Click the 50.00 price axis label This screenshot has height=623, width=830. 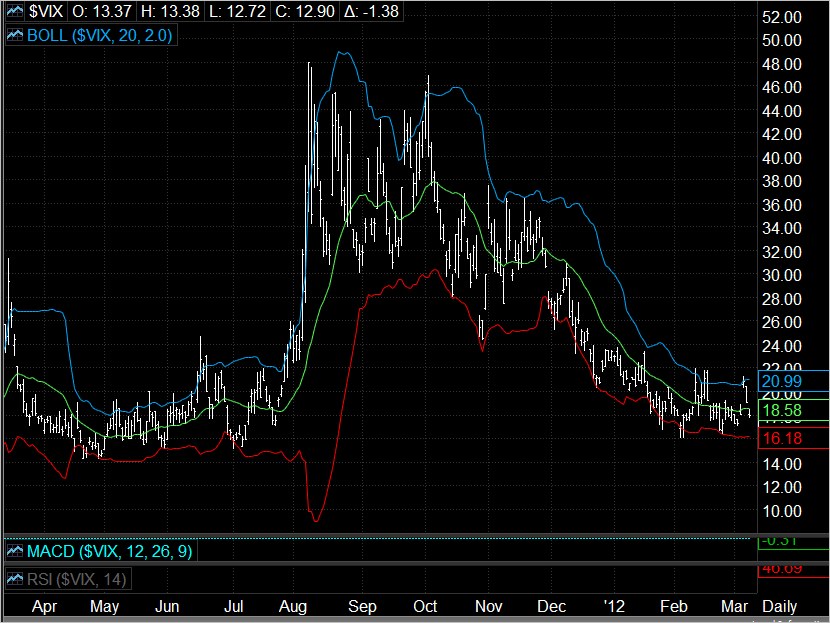[x=781, y=40]
